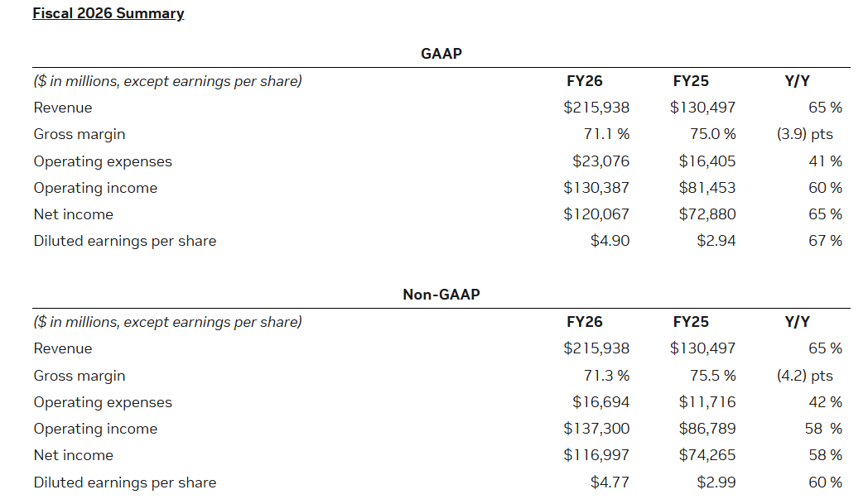Click the 67 % Y/Y earnings growth cell

pyautogui.click(x=825, y=241)
